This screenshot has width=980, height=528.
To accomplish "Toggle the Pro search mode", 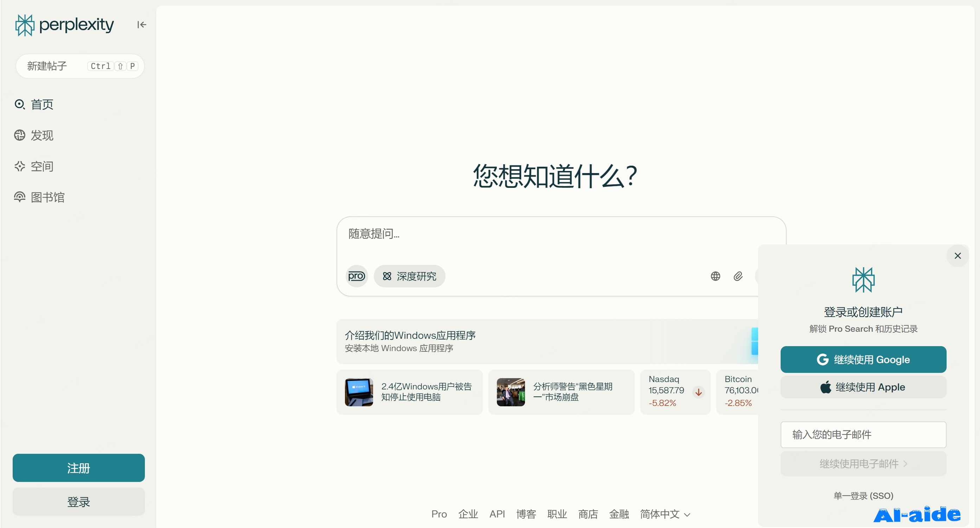I will coord(357,276).
